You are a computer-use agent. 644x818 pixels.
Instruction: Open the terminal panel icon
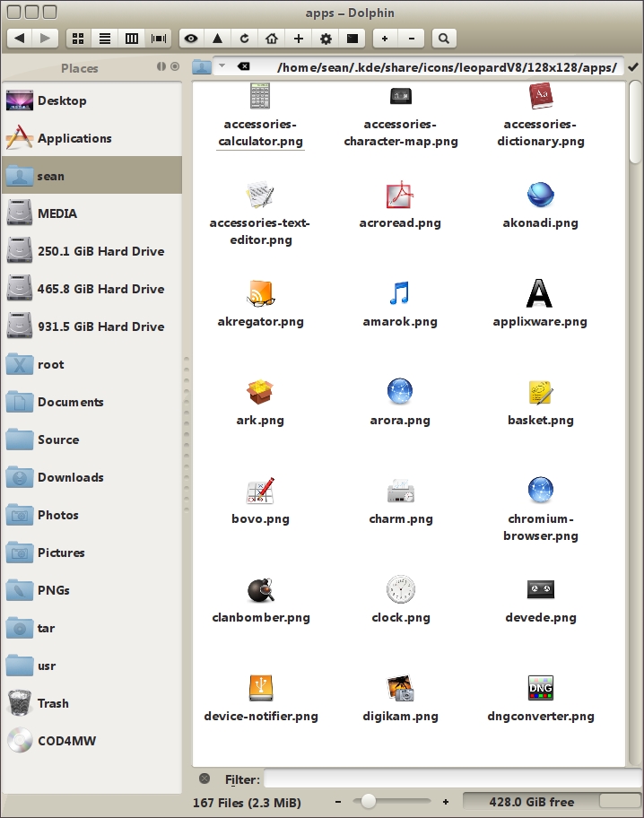pos(352,38)
